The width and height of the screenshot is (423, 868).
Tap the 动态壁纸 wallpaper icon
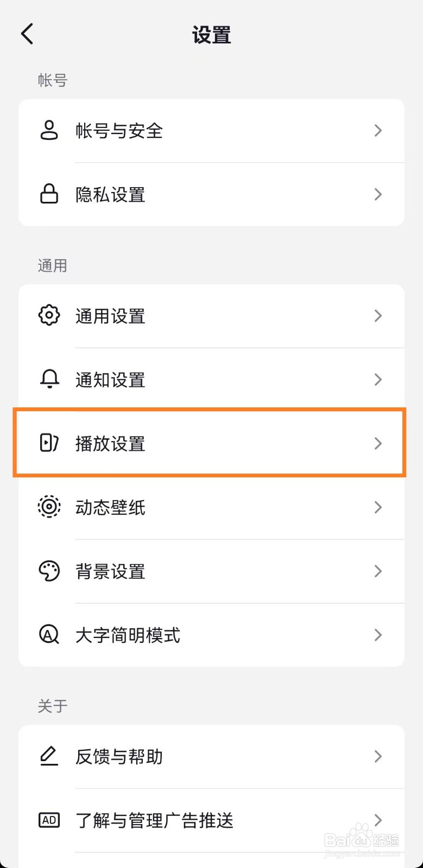coord(49,507)
